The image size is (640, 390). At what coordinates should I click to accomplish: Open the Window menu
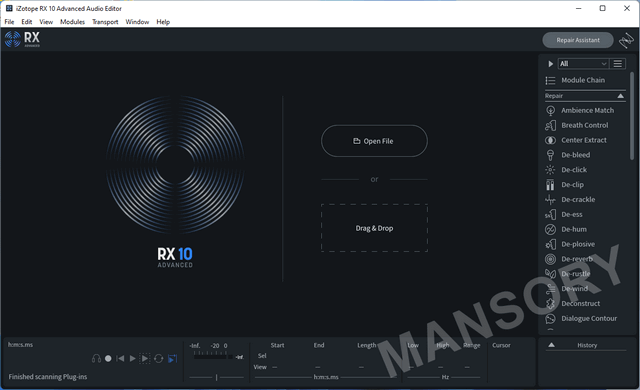pos(137,22)
